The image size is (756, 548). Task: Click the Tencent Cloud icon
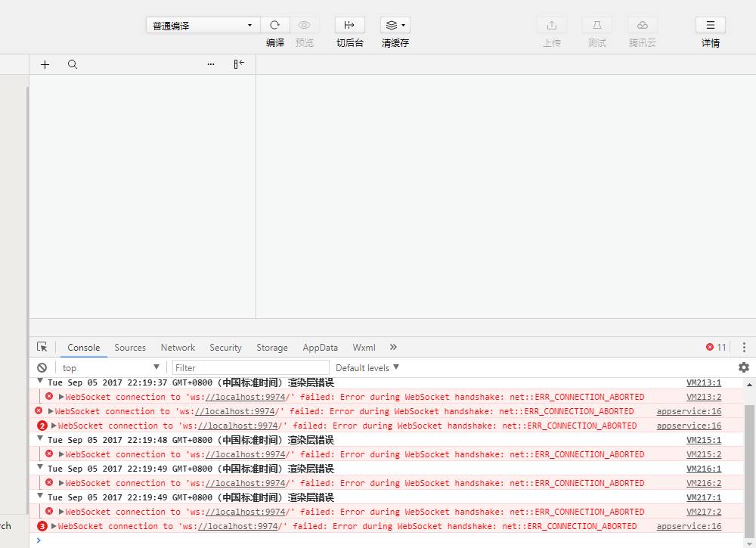[642, 25]
